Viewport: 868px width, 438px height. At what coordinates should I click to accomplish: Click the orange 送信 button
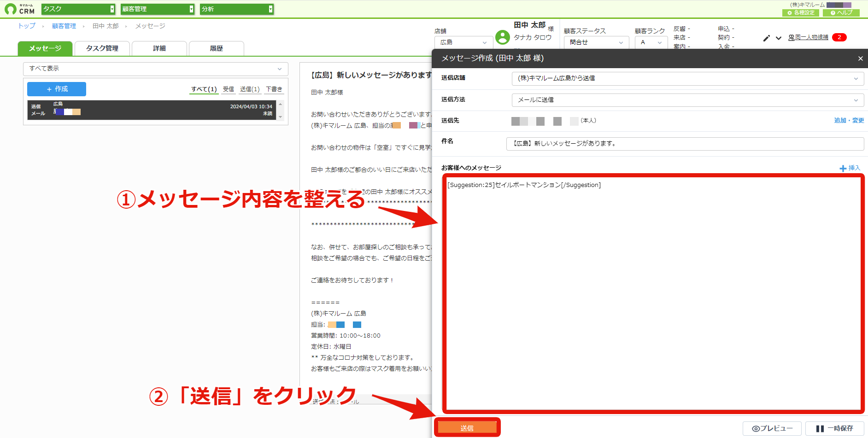(467, 428)
